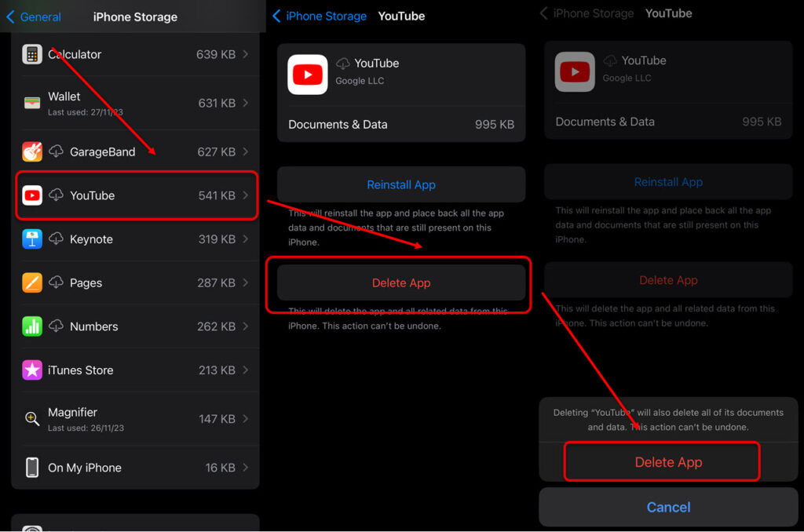This screenshot has width=804, height=532.
Task: Tap the large YouTube logo in middle panel
Action: point(308,75)
